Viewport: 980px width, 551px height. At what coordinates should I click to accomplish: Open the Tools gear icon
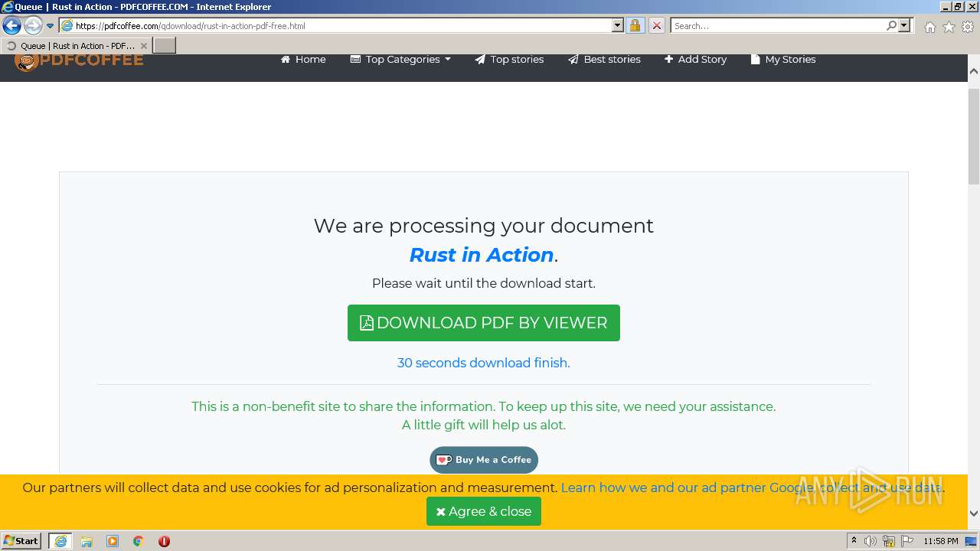point(968,27)
